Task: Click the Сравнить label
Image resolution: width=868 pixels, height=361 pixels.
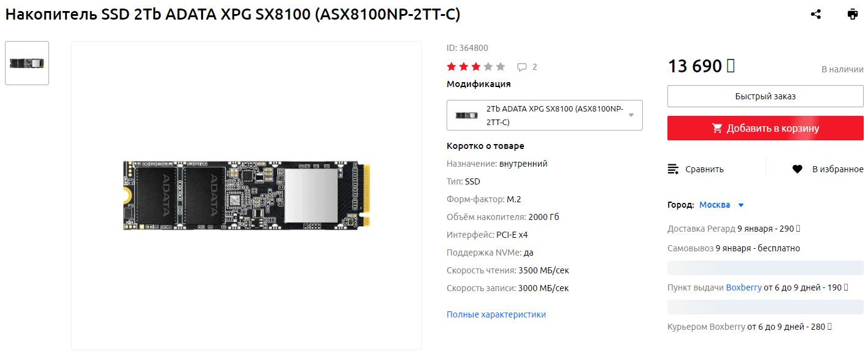Action: [x=704, y=169]
